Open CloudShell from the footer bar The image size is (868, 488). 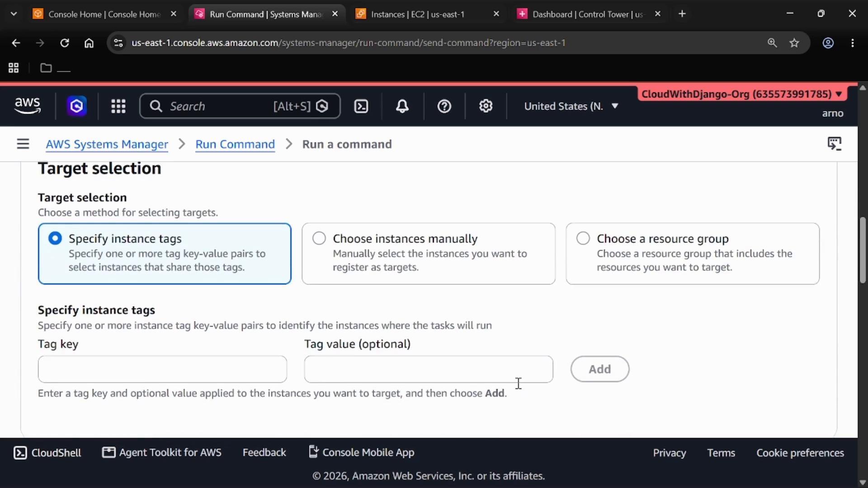(x=47, y=452)
